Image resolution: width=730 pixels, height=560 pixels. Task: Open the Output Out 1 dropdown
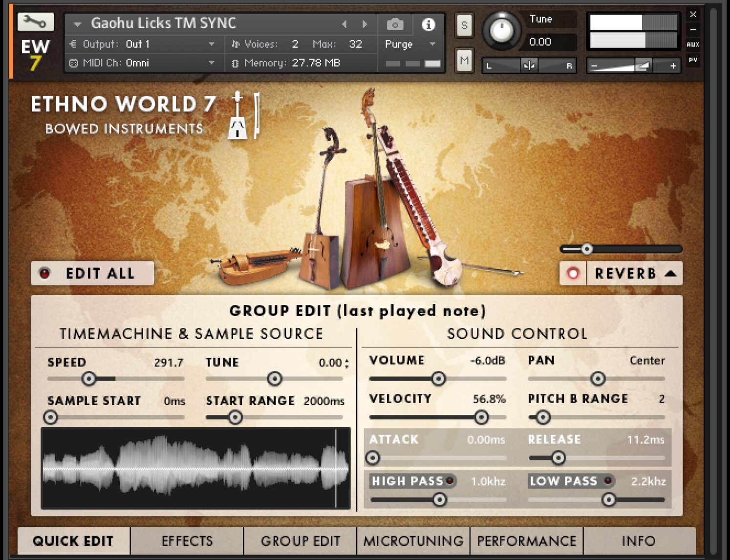212,44
